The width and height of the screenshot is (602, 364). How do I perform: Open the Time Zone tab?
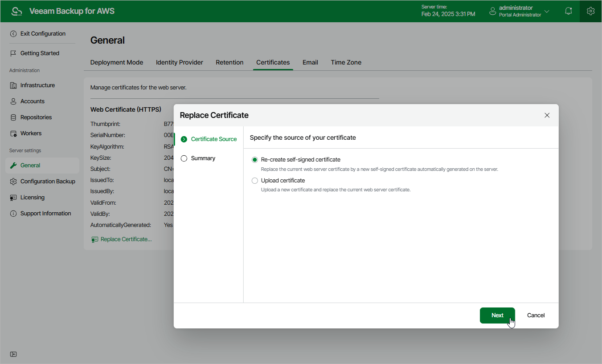[346, 62]
